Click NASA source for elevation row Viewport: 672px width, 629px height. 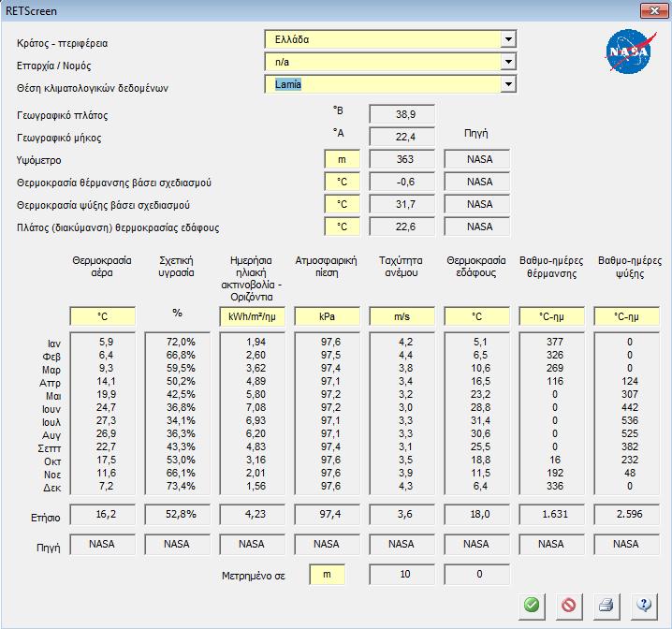(476, 159)
